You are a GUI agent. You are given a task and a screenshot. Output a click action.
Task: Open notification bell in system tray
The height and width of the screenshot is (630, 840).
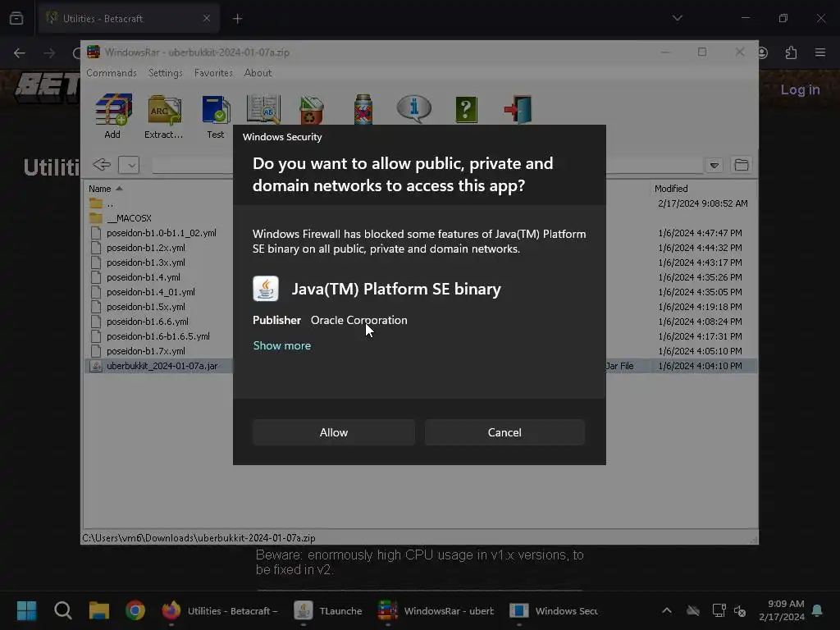tap(817, 610)
